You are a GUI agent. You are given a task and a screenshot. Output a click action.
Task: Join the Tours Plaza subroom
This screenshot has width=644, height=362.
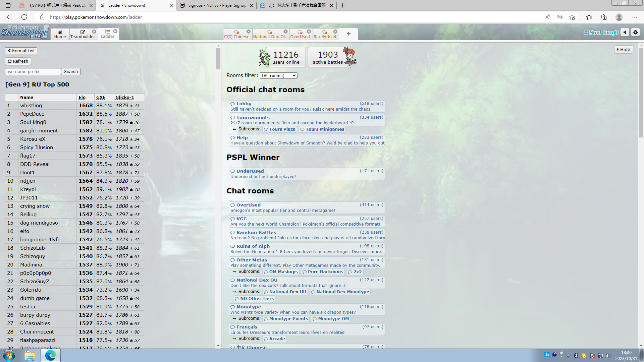click(282, 129)
